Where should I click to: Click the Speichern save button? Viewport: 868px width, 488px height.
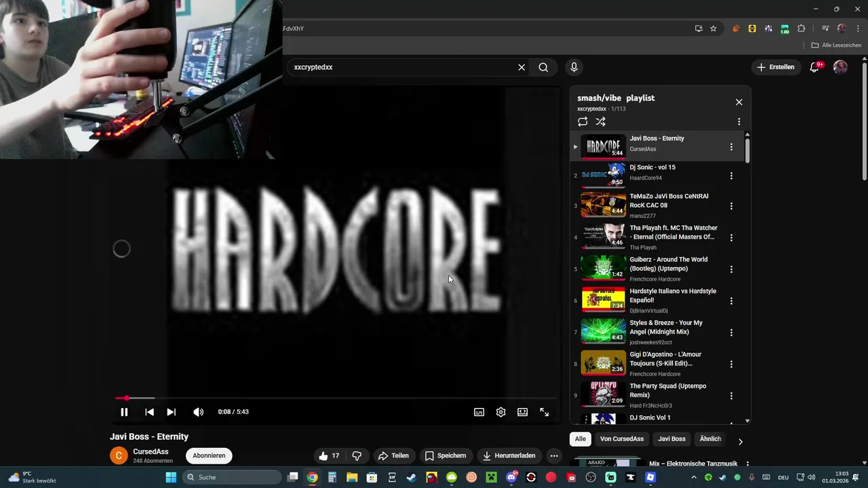(445, 456)
